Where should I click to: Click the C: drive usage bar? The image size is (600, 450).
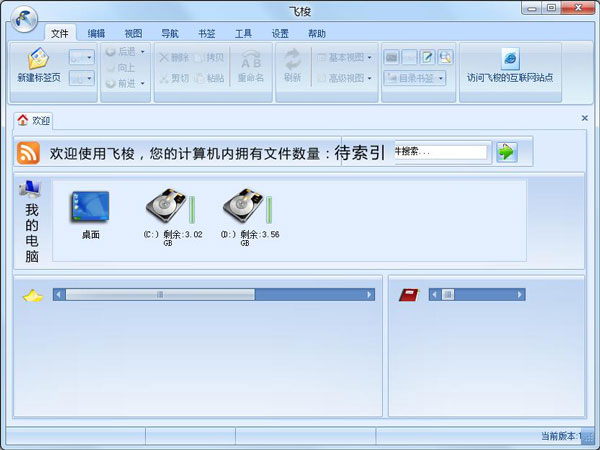coord(192,210)
